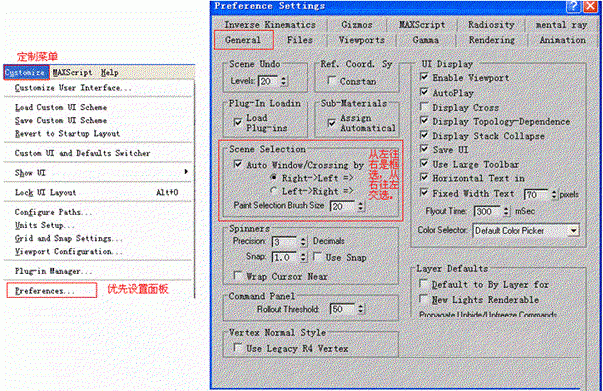Expand the Show UI submenu
Screen dimensions: 603x391
(101, 173)
